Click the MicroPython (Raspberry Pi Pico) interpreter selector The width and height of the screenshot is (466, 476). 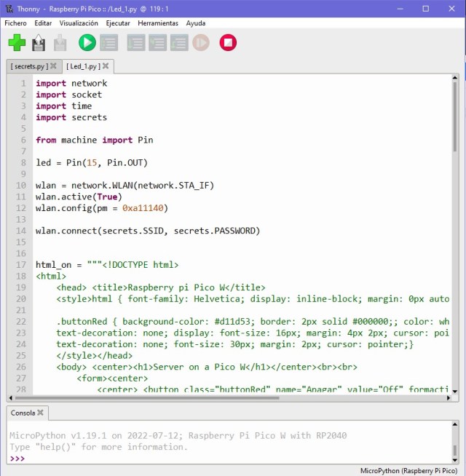(x=408, y=470)
